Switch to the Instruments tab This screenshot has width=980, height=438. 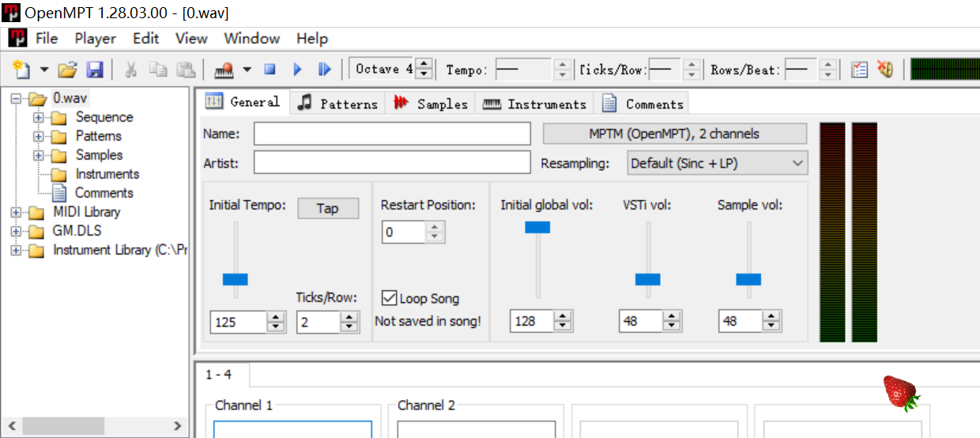[535, 104]
